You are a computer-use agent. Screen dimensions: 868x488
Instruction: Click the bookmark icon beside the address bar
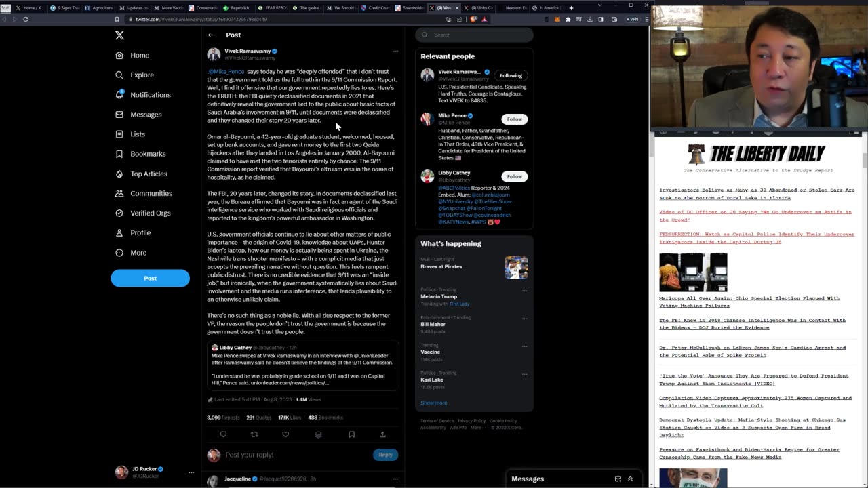point(117,19)
